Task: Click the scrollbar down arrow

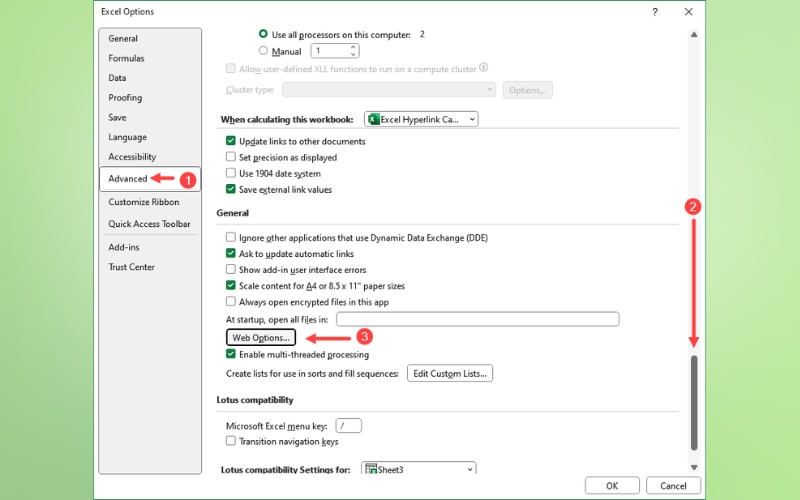Action: [x=694, y=467]
